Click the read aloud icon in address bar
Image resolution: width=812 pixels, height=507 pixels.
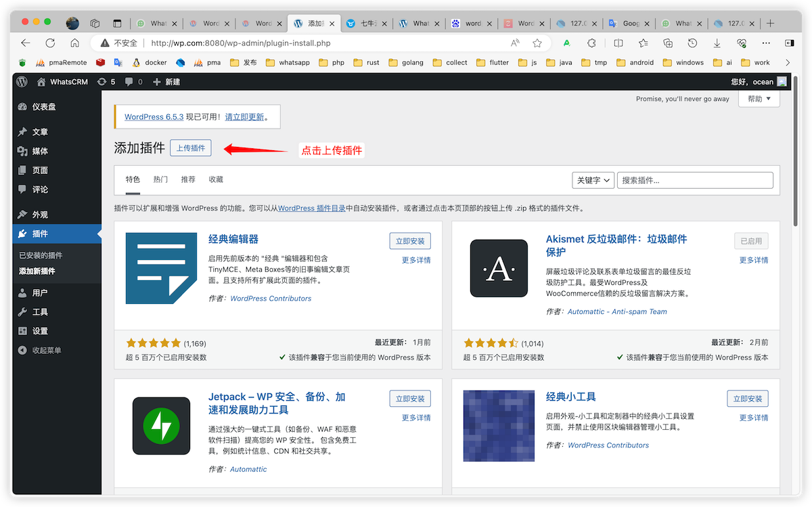[x=516, y=43]
